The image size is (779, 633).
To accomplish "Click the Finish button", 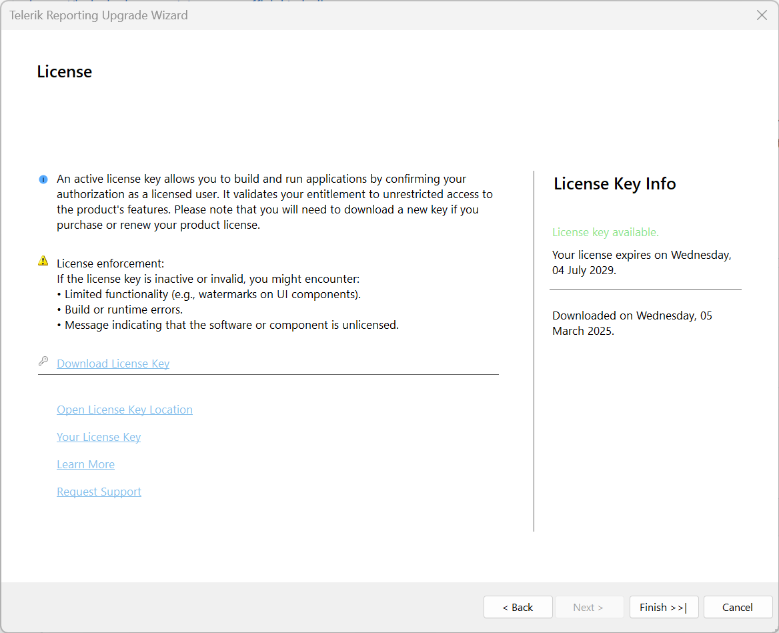I will tap(663, 607).
